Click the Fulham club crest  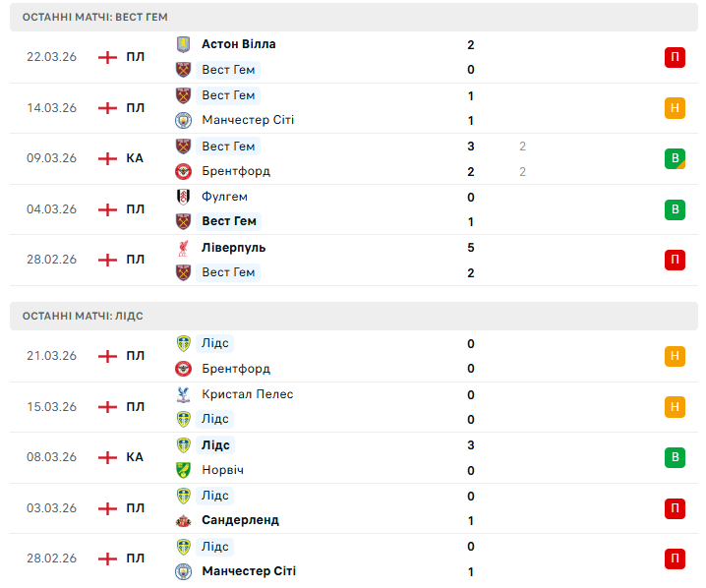183,197
